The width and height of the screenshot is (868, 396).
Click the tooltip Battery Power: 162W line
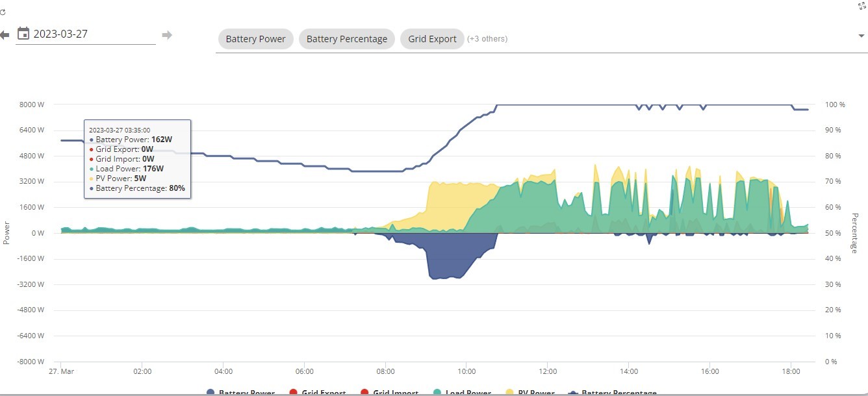pyautogui.click(x=131, y=139)
